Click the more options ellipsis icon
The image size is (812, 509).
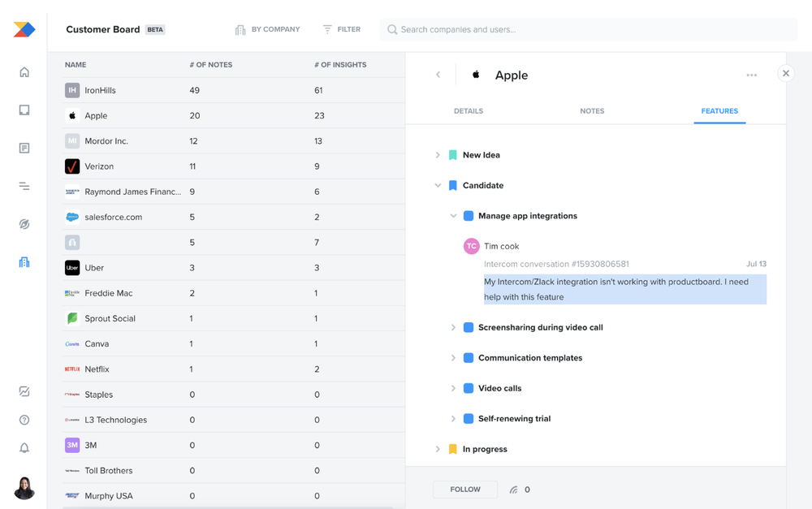pyautogui.click(x=751, y=75)
